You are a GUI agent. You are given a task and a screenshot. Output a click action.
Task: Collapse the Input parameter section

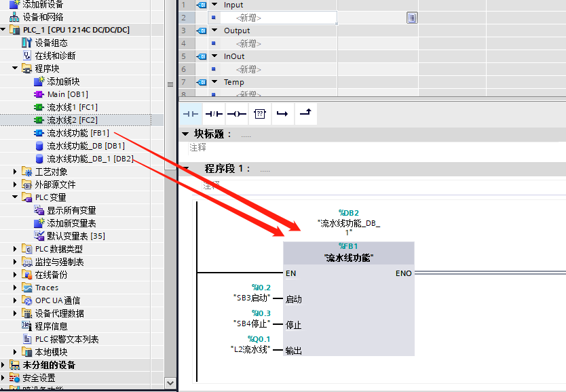185,5
